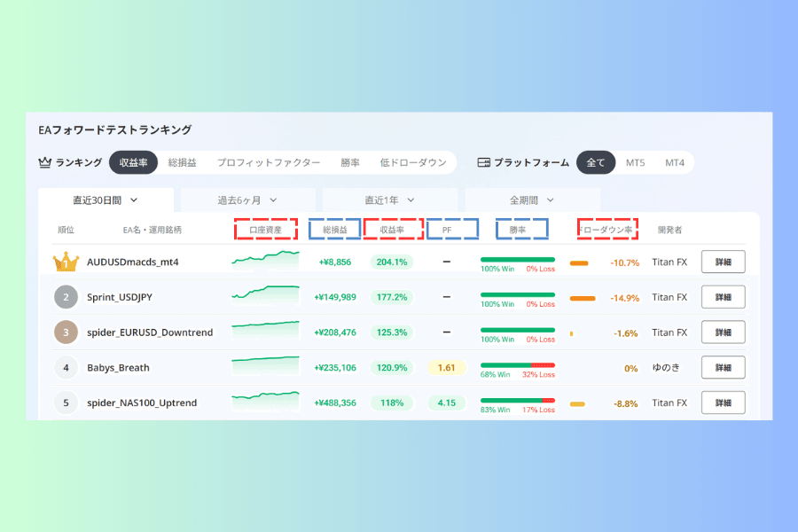
Task: Click the 118% return badge
Action: [392, 403]
